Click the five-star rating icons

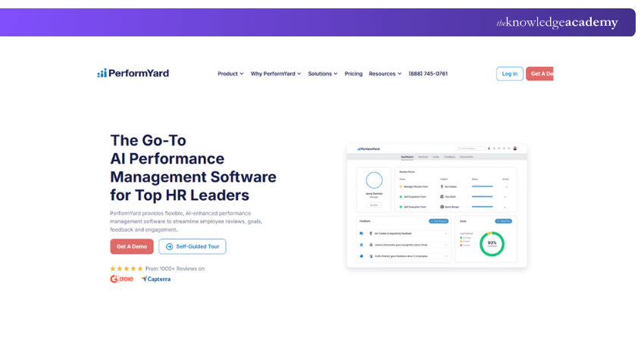(127, 269)
